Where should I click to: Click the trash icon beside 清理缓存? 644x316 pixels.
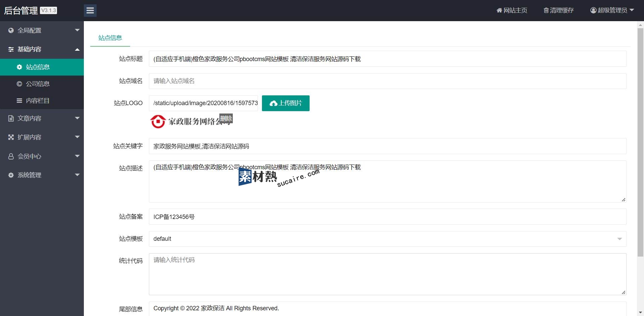[x=546, y=10]
